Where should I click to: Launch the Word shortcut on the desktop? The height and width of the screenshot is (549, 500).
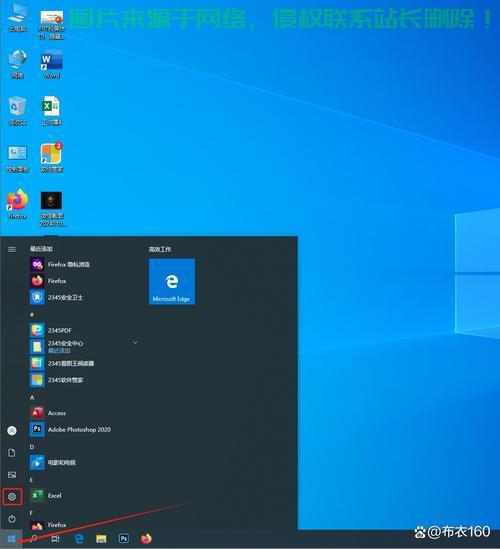51,64
